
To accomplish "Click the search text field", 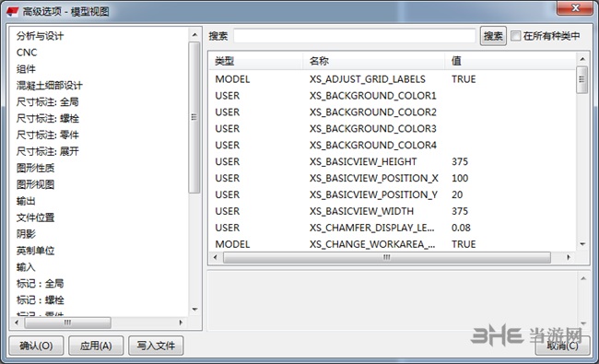I will tap(355, 36).
